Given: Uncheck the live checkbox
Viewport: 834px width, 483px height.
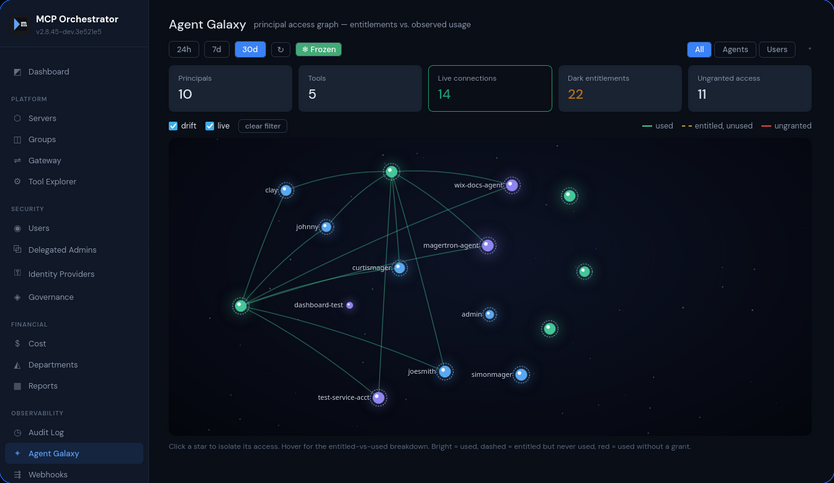Looking at the screenshot, I should coord(210,126).
